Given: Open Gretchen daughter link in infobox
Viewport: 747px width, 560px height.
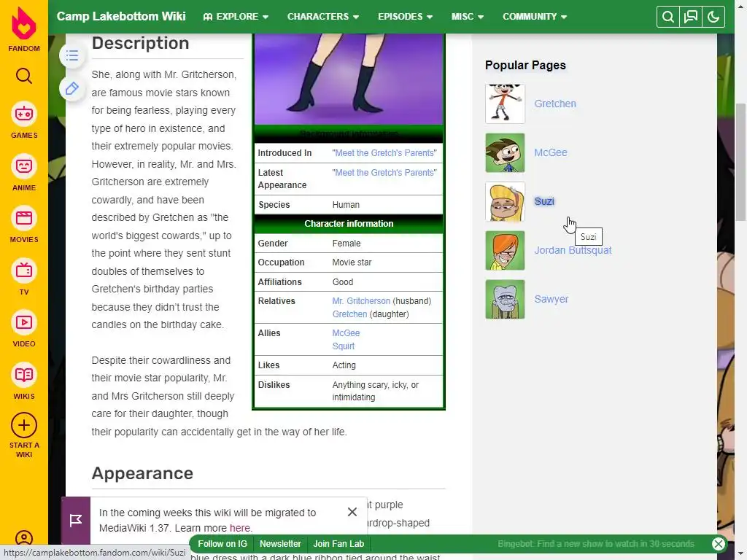Looking at the screenshot, I should click(x=349, y=314).
